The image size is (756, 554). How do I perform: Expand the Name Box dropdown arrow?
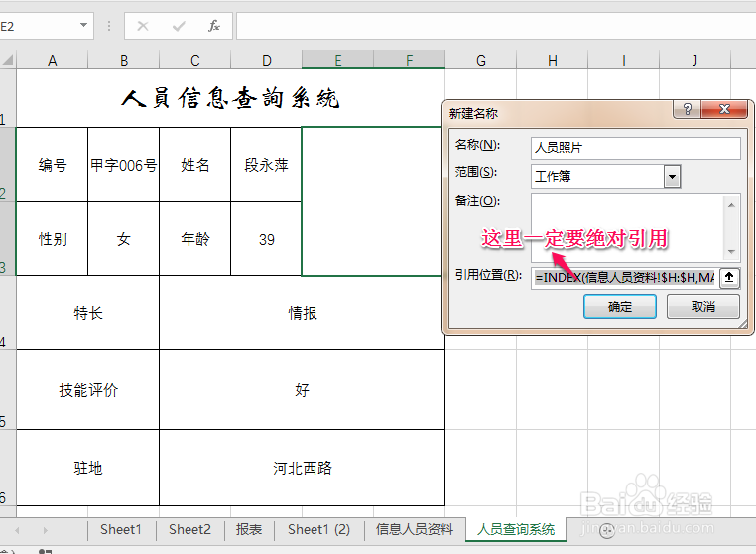coord(84,25)
